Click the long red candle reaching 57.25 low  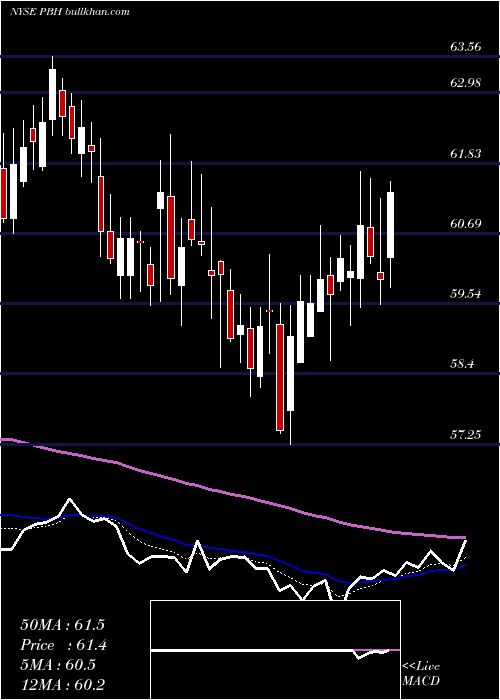click(x=280, y=377)
